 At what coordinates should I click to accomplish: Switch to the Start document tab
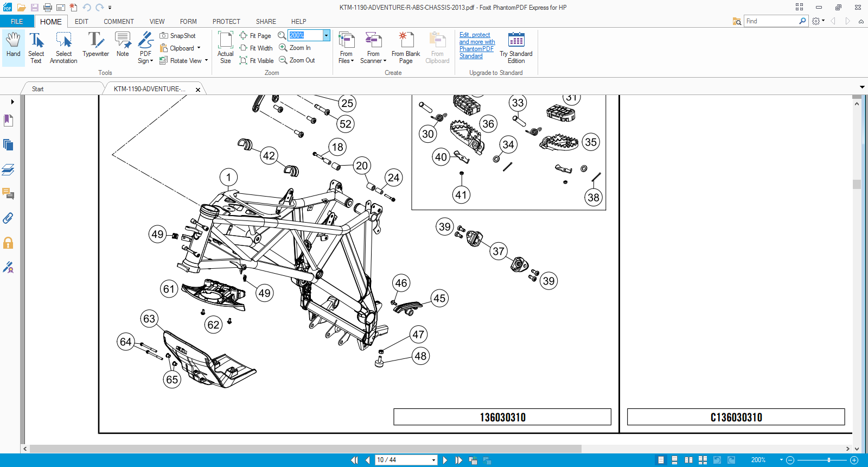pyautogui.click(x=37, y=89)
